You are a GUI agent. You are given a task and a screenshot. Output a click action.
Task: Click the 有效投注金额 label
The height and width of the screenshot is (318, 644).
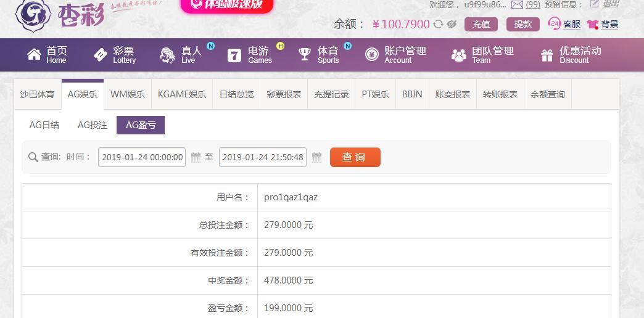pyautogui.click(x=220, y=253)
